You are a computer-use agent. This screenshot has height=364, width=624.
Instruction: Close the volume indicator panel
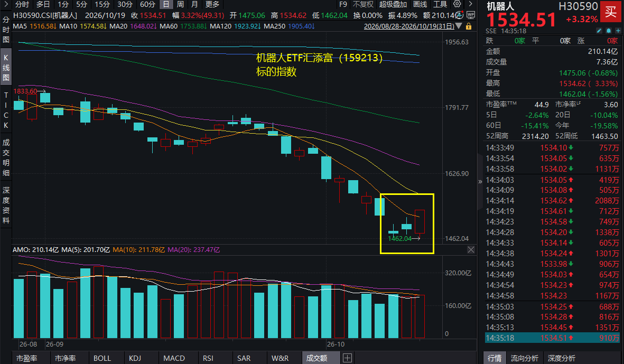pos(471,250)
